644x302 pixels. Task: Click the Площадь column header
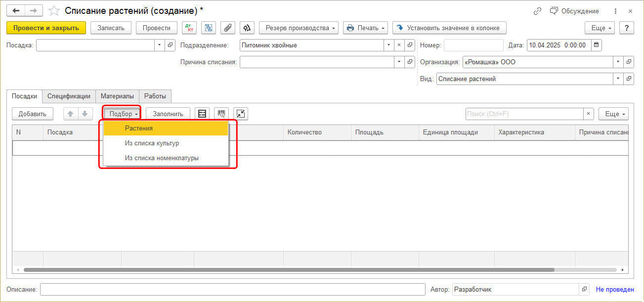(x=385, y=132)
